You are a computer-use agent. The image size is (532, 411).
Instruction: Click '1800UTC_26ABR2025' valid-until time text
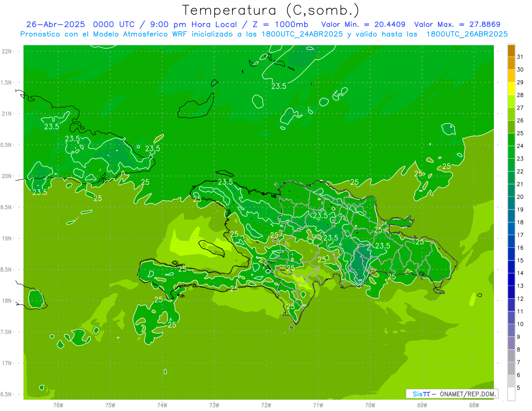(467, 34)
